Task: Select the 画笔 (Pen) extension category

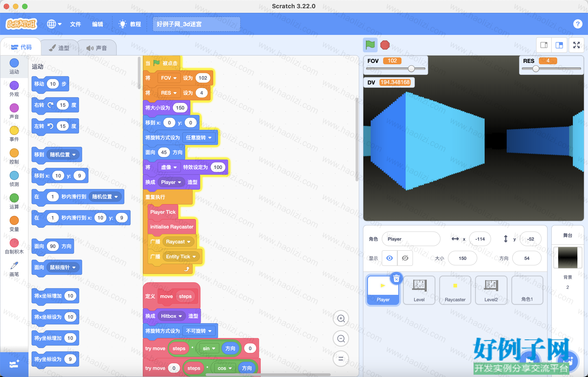Action: [x=14, y=269]
